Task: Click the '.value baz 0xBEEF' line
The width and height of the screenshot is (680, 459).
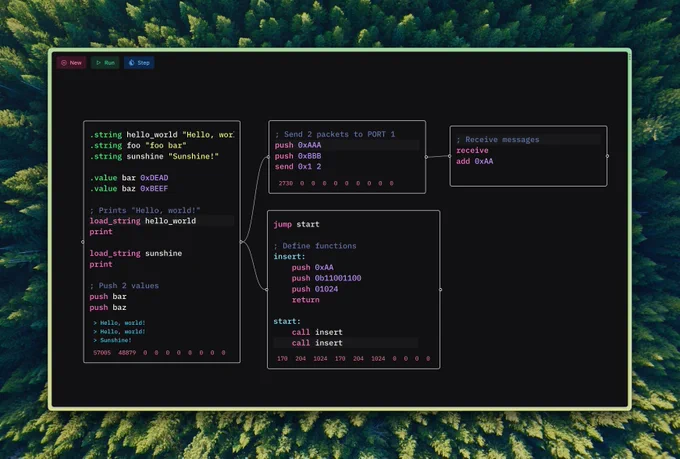Action: 129,189
